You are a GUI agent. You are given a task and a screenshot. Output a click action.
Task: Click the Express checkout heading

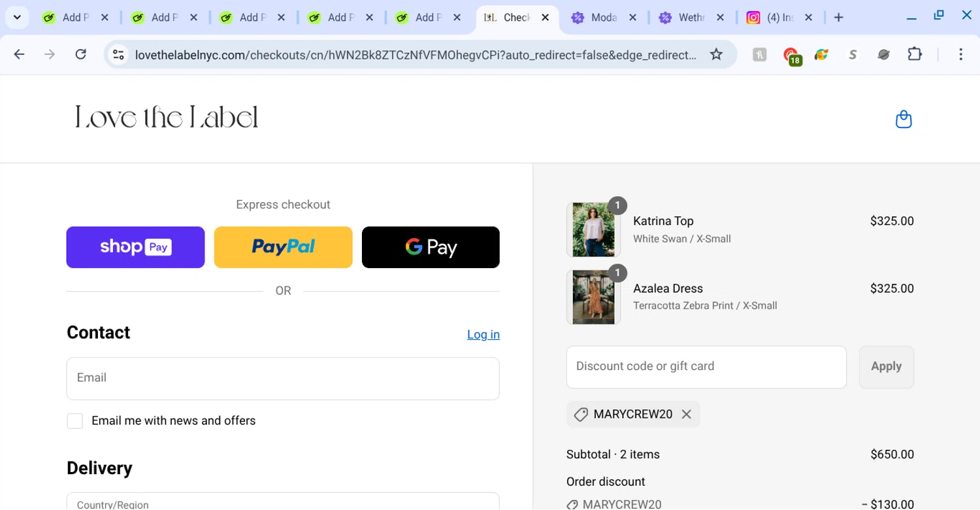pyautogui.click(x=283, y=205)
